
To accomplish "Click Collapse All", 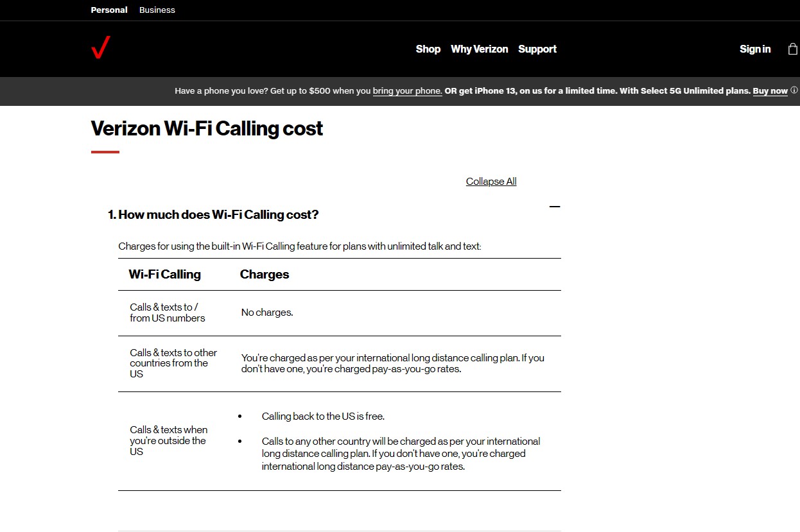I will [491, 182].
